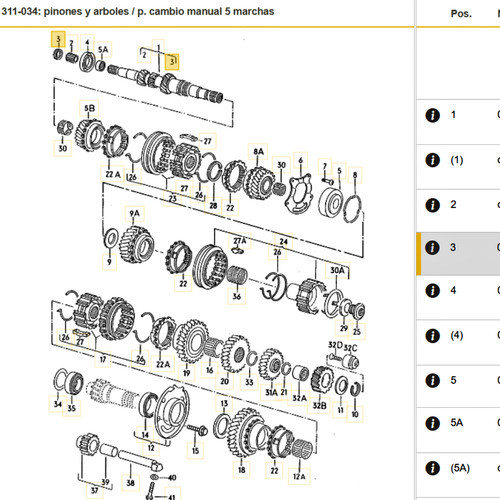Select part label 17 in the diagram
Screen dimensions: 500x500
coord(103,359)
